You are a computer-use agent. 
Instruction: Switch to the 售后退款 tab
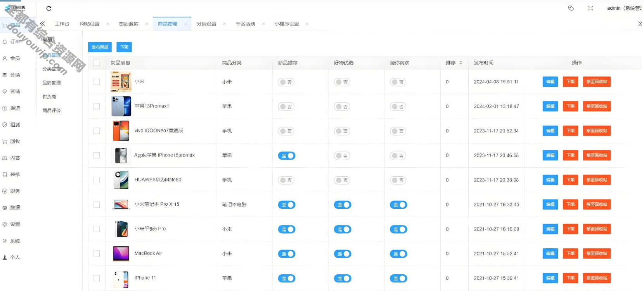point(129,24)
